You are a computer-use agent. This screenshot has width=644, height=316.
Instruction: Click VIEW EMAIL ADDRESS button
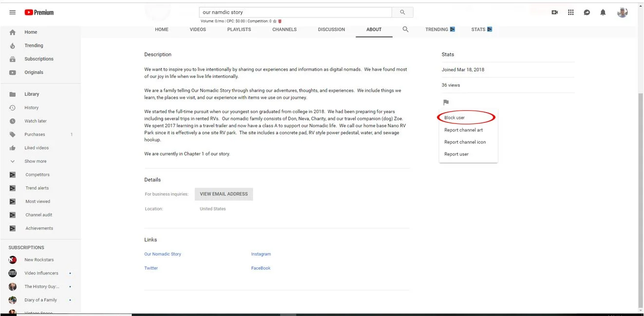[224, 194]
